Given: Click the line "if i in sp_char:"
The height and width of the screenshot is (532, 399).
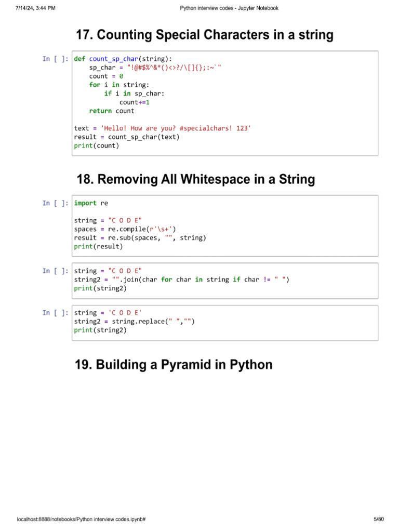Looking at the screenshot, I should (135, 94).
